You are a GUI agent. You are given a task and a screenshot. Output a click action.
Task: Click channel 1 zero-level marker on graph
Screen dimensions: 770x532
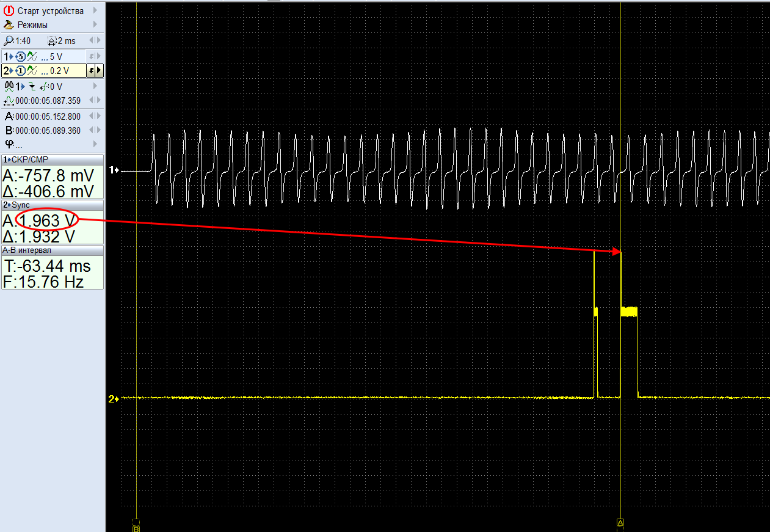point(114,170)
